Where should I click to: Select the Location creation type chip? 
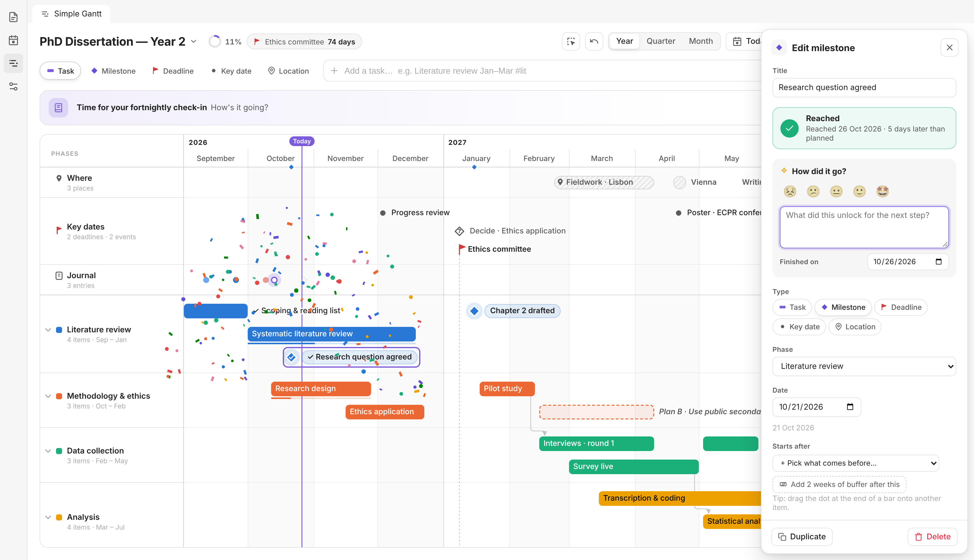[x=288, y=71]
